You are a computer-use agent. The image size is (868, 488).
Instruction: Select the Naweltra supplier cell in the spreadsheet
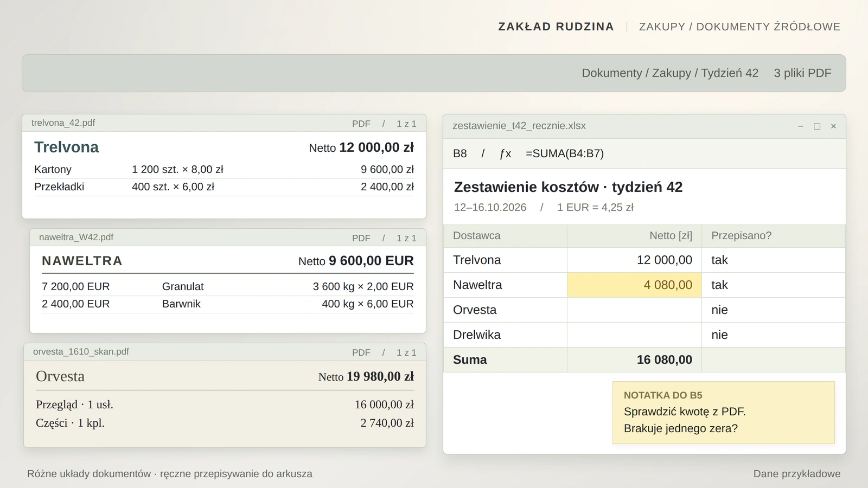click(505, 285)
